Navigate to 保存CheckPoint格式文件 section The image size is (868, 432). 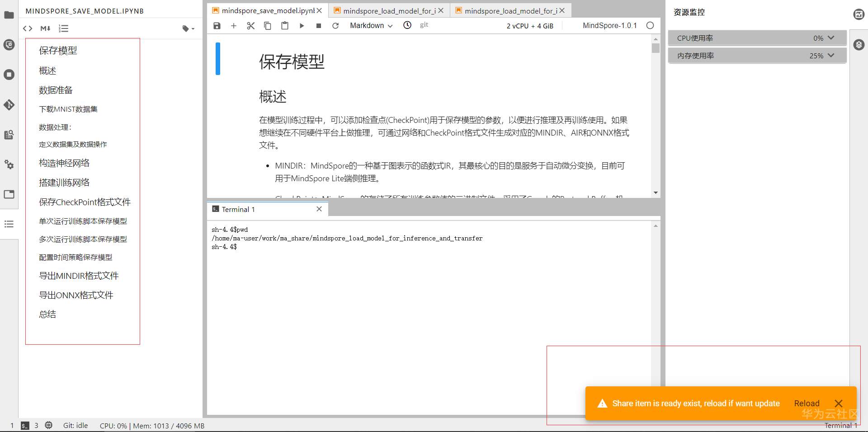[85, 202]
